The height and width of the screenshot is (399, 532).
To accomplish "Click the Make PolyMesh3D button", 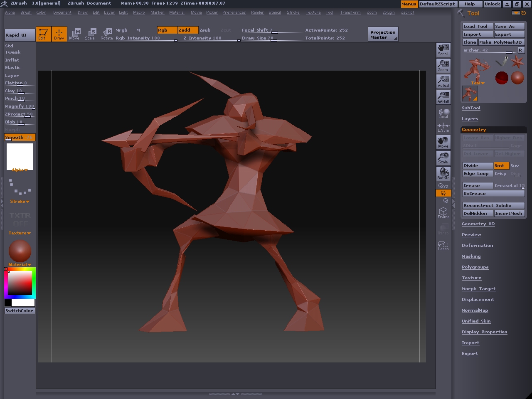I will tap(501, 42).
